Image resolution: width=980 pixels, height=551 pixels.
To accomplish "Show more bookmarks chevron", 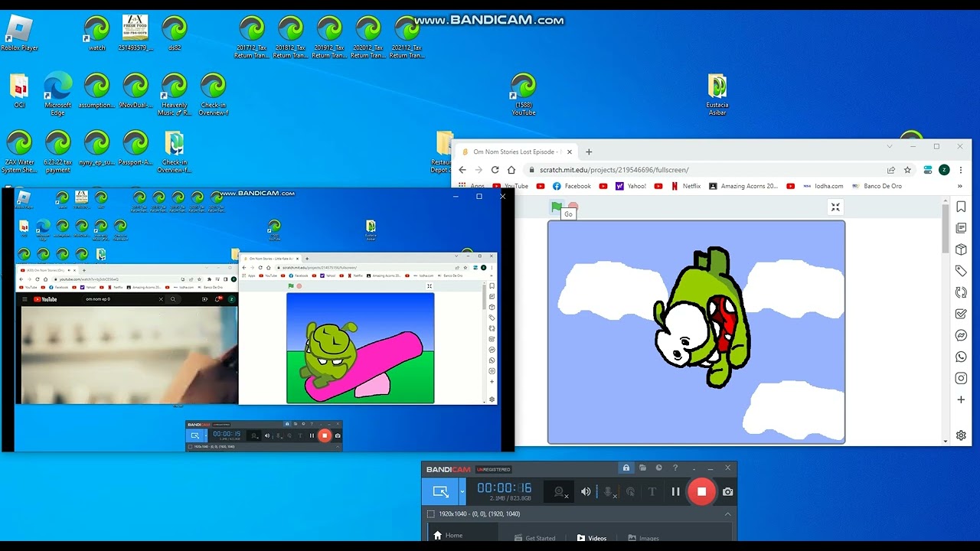I will pos(960,186).
